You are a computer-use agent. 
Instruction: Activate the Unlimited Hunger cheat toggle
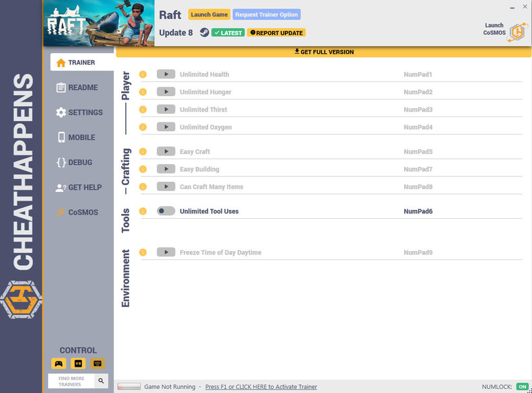coord(166,92)
